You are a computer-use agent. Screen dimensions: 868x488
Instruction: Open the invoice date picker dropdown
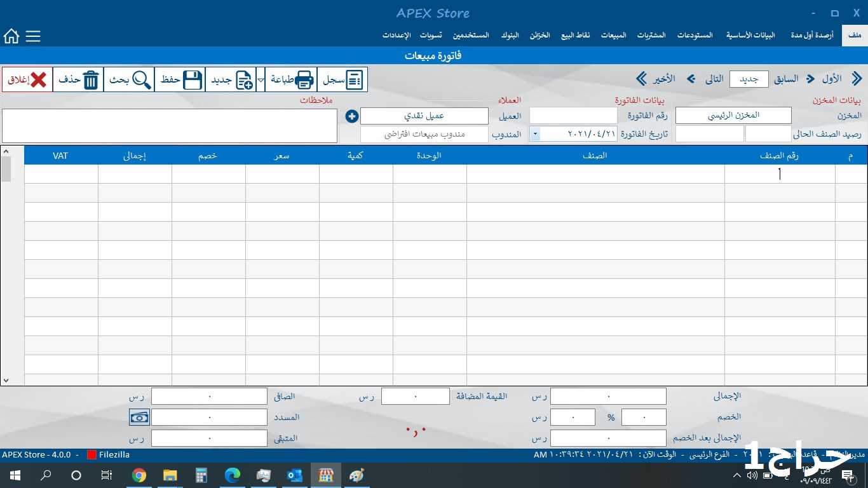coord(535,134)
